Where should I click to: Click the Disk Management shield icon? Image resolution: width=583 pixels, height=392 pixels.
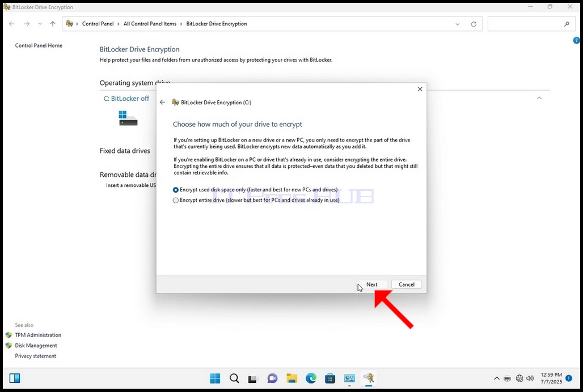point(9,345)
